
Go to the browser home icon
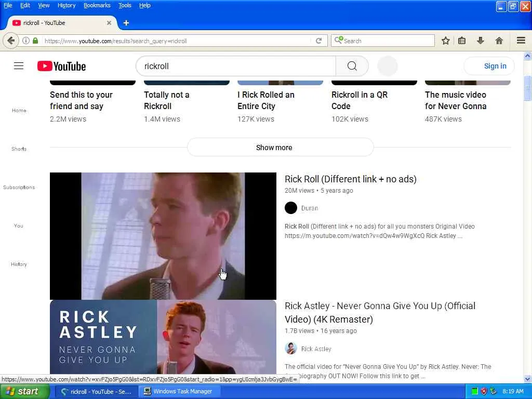(499, 41)
